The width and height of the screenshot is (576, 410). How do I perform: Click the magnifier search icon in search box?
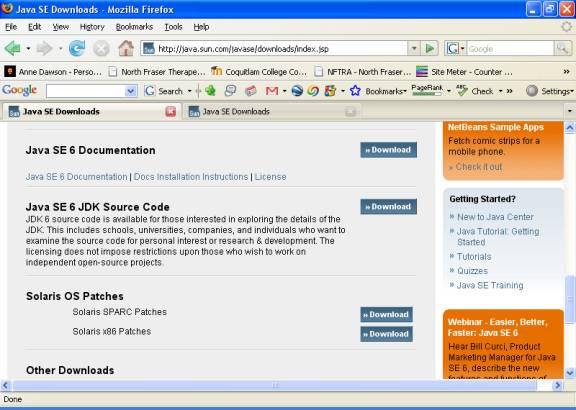(x=562, y=48)
